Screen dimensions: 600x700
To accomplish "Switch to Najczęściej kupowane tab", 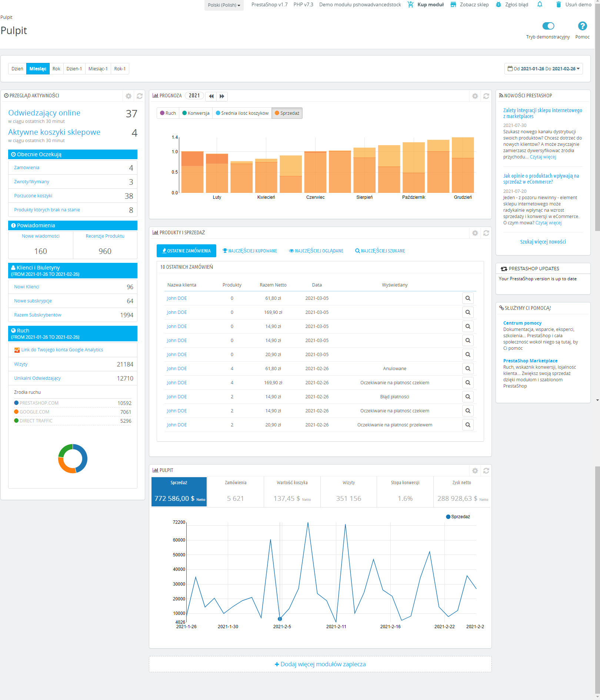I will [250, 251].
